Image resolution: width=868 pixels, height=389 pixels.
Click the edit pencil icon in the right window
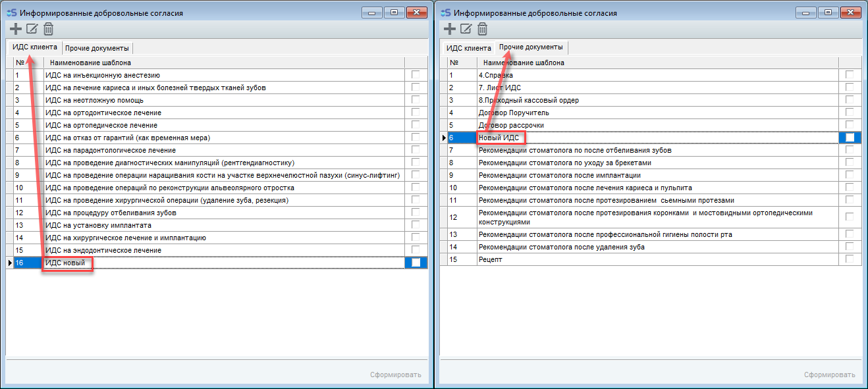(x=466, y=29)
